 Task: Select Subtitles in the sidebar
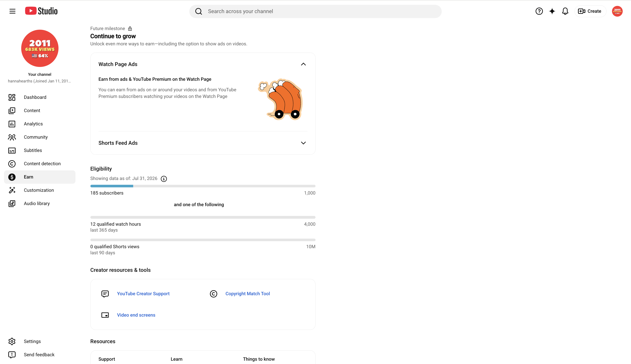click(40, 150)
